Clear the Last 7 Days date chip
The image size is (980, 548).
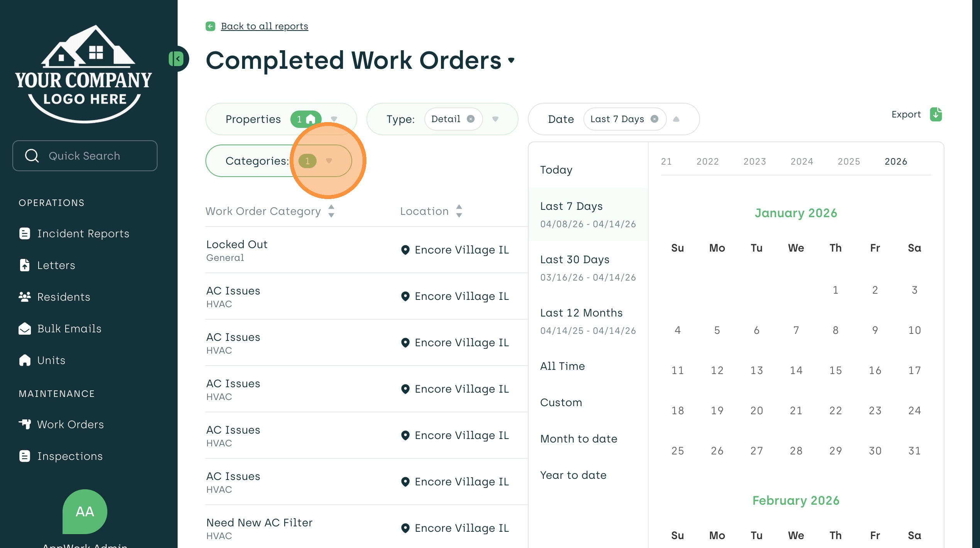pos(654,119)
